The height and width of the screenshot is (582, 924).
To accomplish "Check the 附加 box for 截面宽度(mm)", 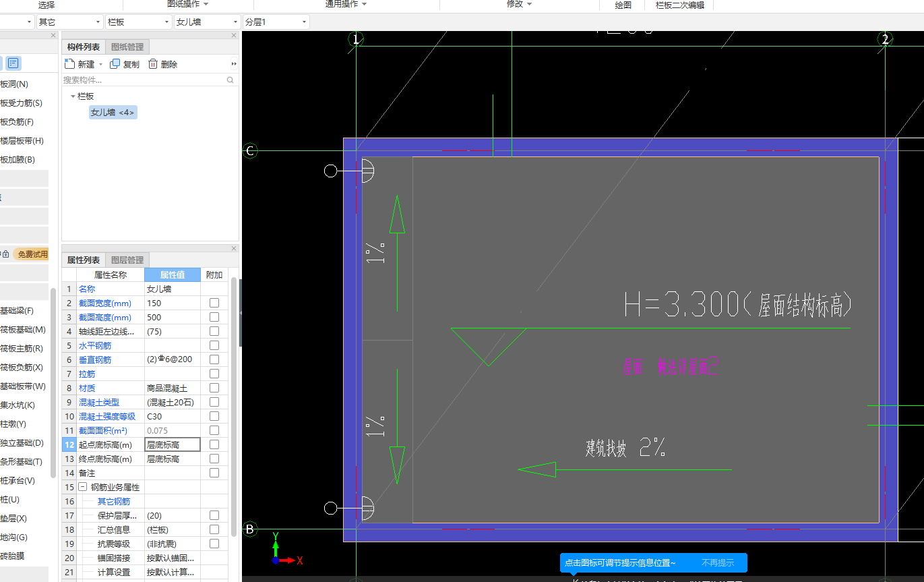I will [214, 303].
